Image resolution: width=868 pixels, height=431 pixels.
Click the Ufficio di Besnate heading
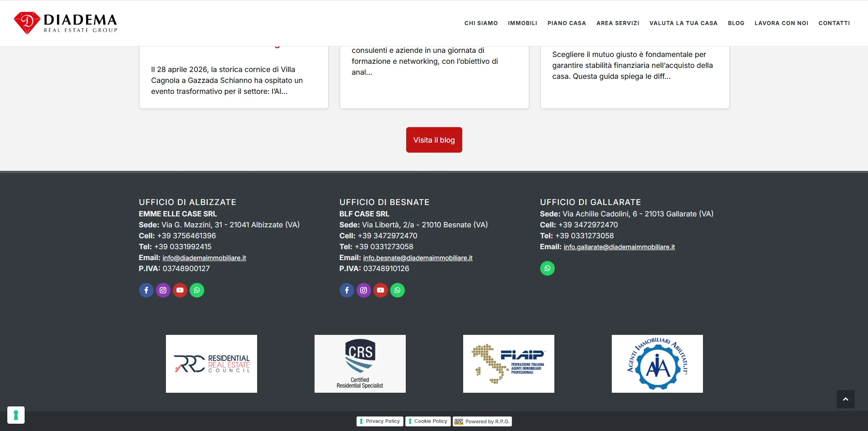384,202
